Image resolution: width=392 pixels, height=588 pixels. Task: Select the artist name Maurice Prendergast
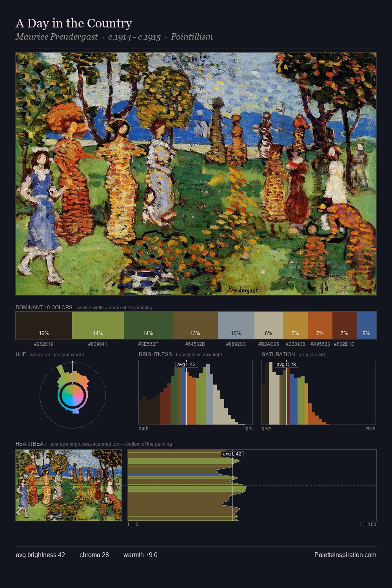(57, 37)
